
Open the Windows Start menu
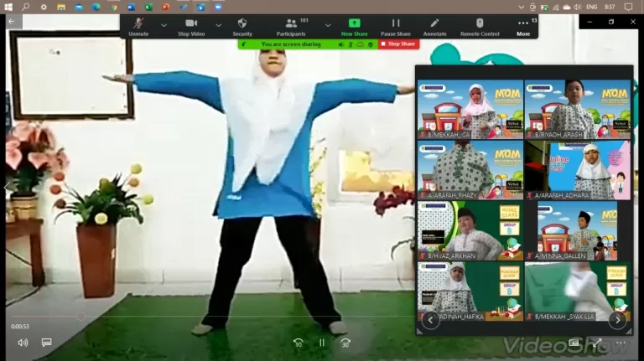tap(8, 7)
